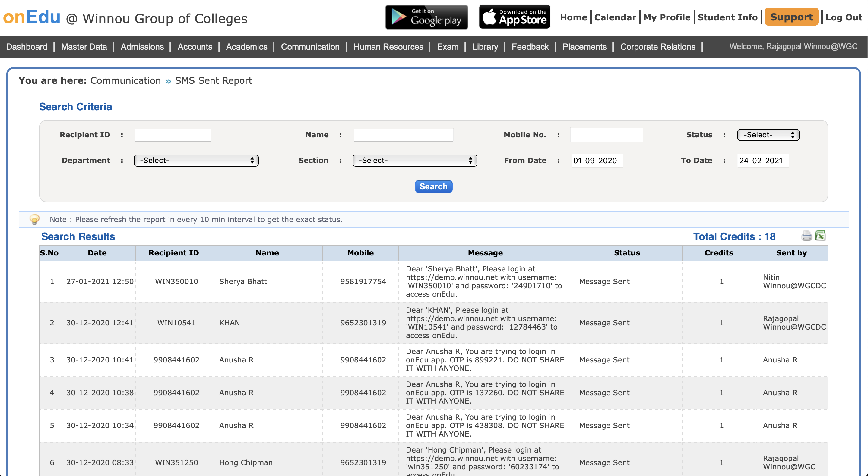The image size is (868, 476).
Task: Expand the Section select box
Action: pyautogui.click(x=414, y=161)
